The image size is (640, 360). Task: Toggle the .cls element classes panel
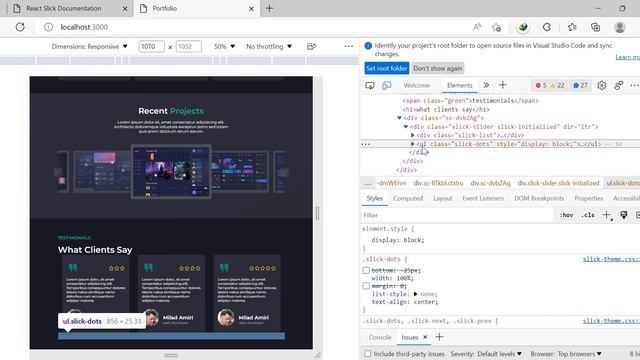point(588,215)
